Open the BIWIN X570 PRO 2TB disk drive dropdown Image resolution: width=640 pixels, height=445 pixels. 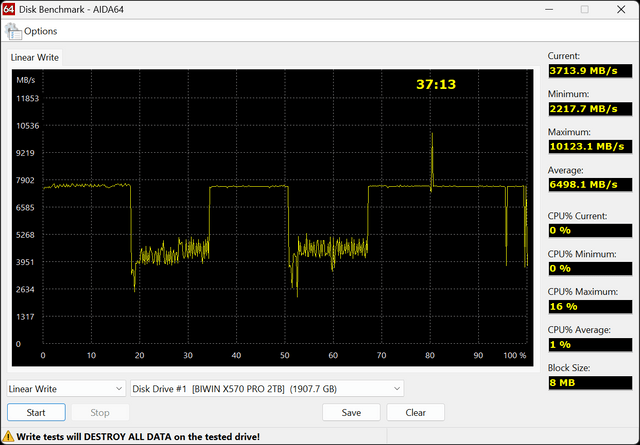click(x=267, y=389)
